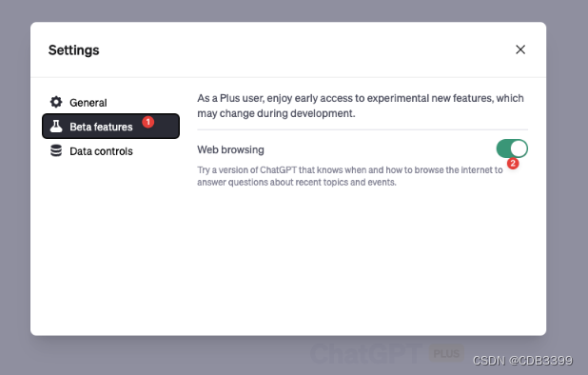Disable the Web browsing toggle
The image size is (588, 375).
click(x=512, y=148)
